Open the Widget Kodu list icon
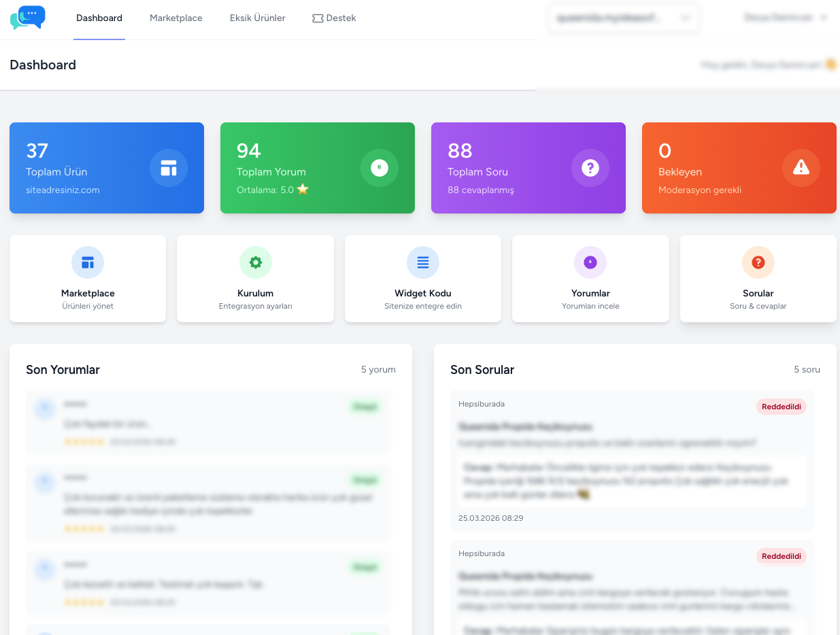 coord(423,262)
